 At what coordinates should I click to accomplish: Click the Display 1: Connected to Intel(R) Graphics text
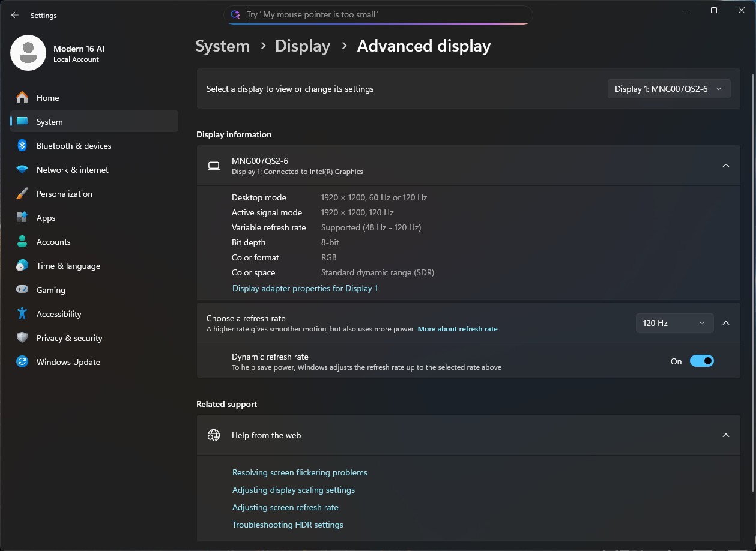pos(297,172)
